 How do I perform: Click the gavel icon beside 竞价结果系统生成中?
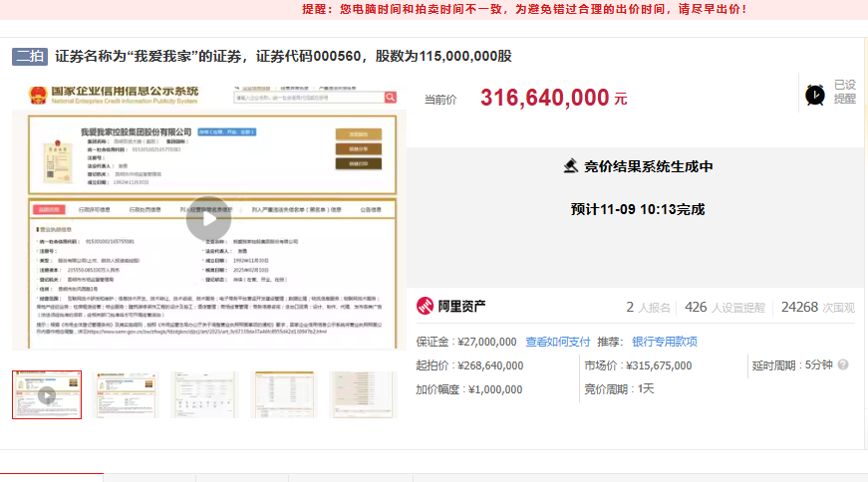tap(571, 165)
